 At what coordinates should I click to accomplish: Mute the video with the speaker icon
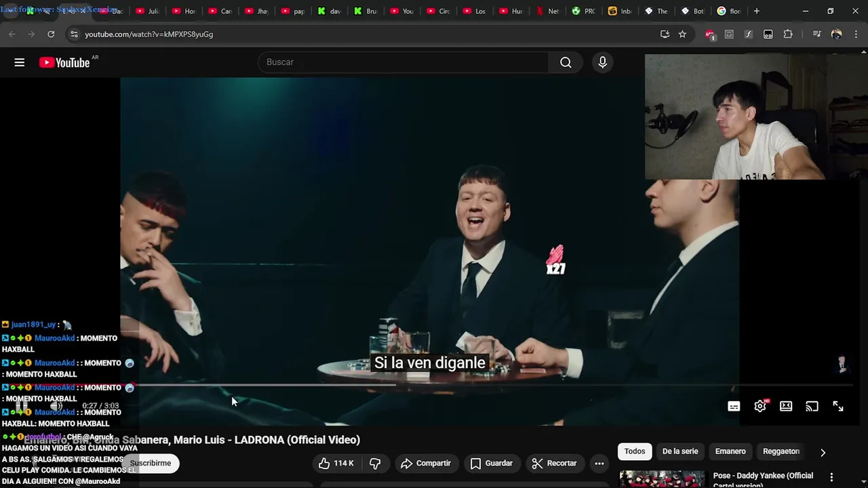click(57, 406)
